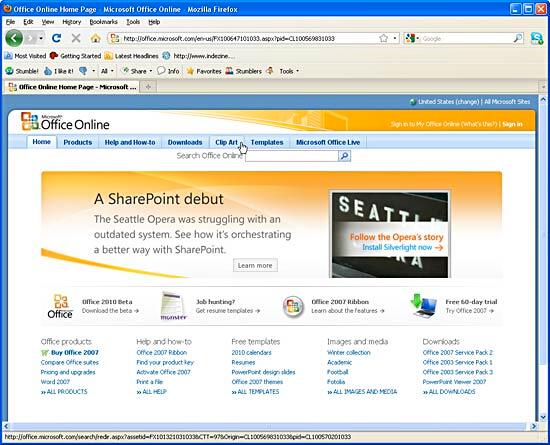Open the 2010 calendars link

point(251,352)
